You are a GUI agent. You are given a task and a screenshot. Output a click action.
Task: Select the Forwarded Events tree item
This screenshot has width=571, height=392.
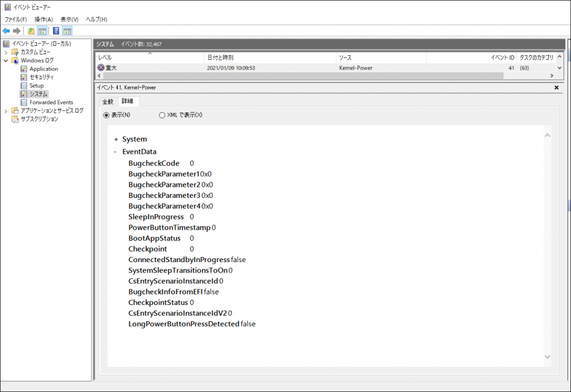tap(51, 103)
